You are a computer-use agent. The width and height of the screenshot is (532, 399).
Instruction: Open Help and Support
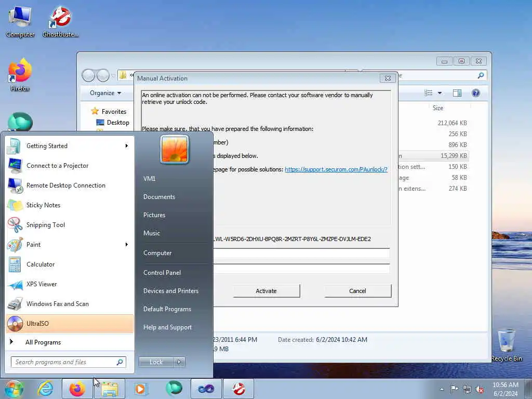[167, 327]
